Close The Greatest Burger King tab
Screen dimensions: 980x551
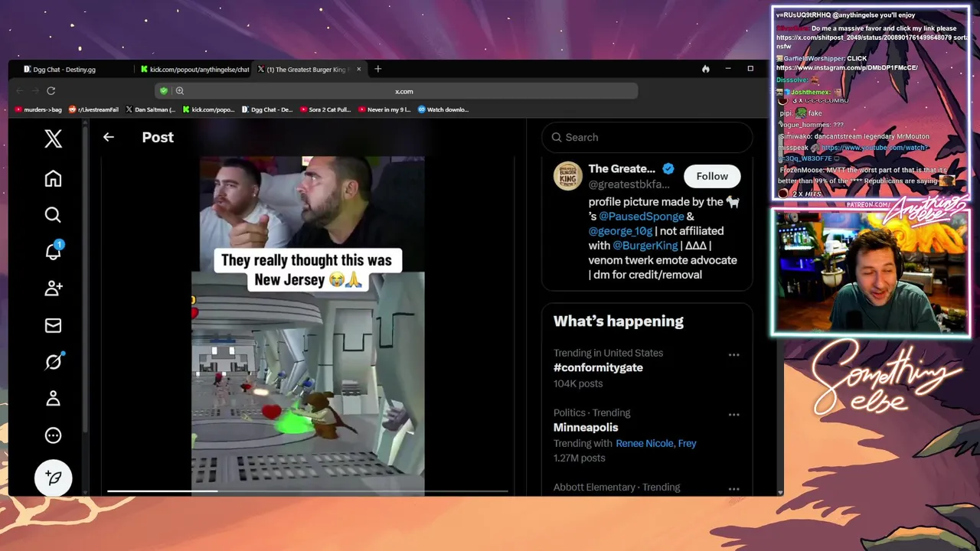click(358, 69)
